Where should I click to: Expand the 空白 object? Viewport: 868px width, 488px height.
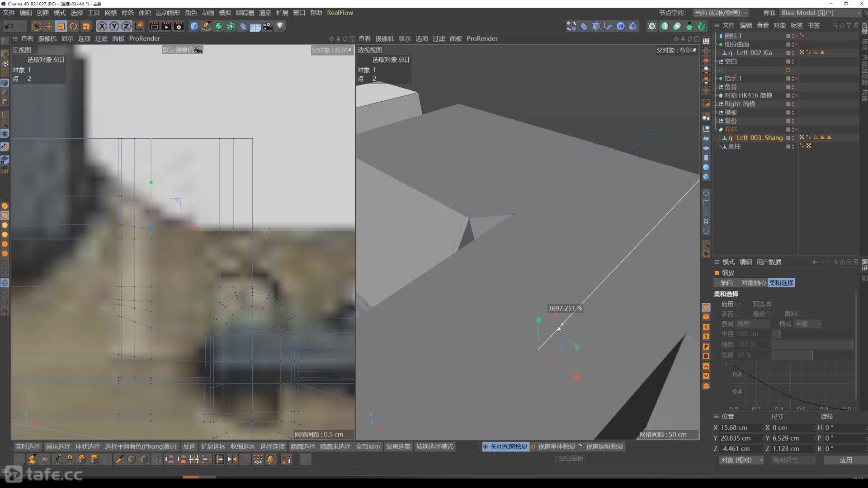[716, 61]
